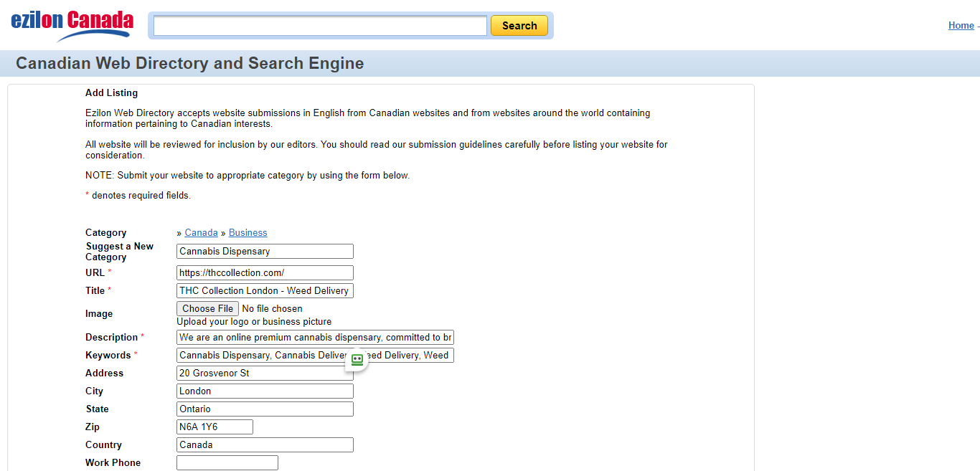Click the 'Description' label
The height and width of the screenshot is (471, 980).
pos(112,338)
